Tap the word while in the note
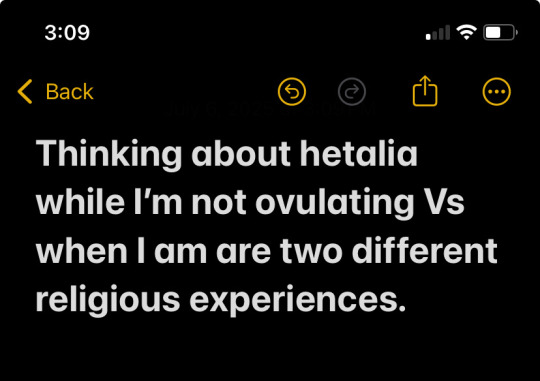 click(80, 202)
